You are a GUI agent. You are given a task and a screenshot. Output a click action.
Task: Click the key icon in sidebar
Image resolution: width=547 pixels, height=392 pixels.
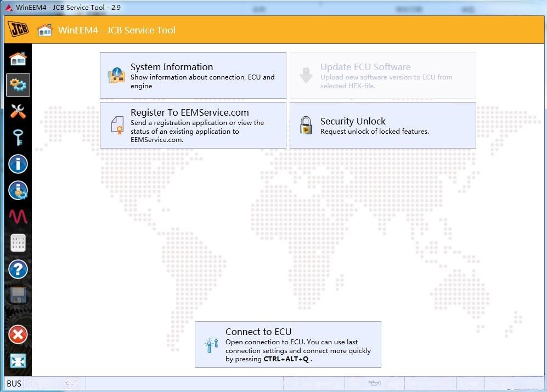click(18, 138)
